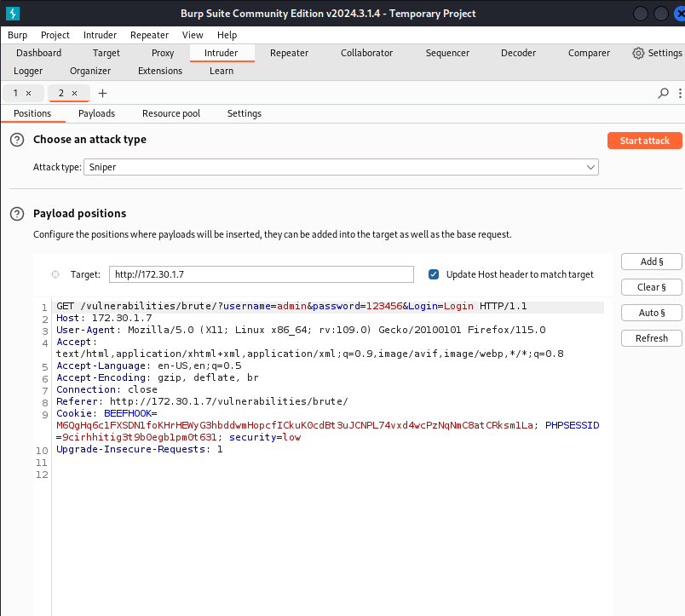Open the Payloads sub-tab
Screen dimensions: 685x616
coord(96,113)
